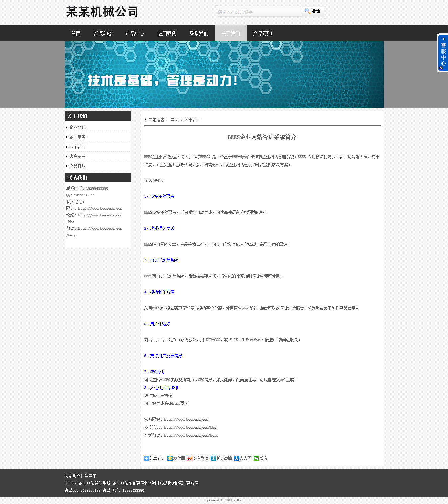
Task: Click the magnifier search icon
Action: 308,11
